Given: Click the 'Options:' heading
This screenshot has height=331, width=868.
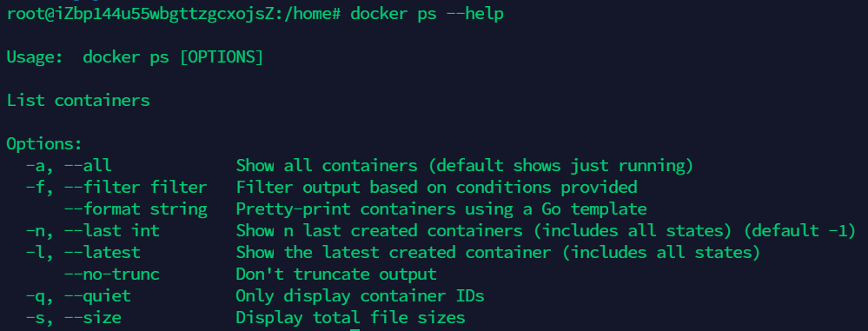Looking at the screenshot, I should point(44,144).
